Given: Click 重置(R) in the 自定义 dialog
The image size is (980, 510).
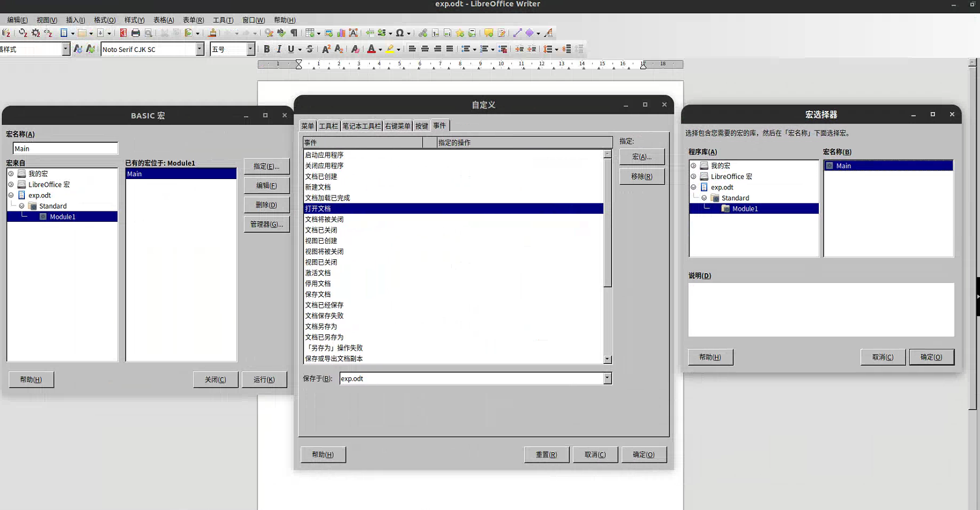Looking at the screenshot, I should tap(547, 455).
